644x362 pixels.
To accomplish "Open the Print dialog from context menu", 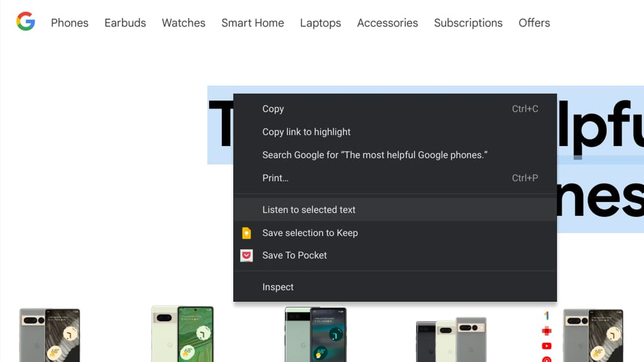I will pos(275,178).
